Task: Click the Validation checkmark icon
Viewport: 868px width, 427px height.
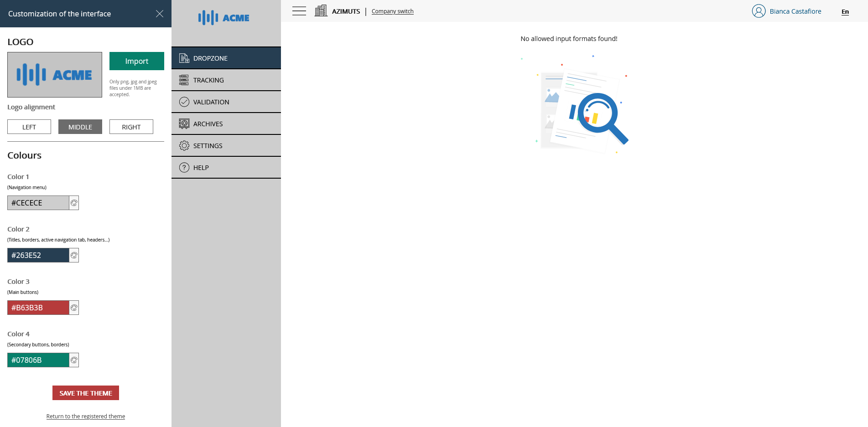Action: [184, 102]
